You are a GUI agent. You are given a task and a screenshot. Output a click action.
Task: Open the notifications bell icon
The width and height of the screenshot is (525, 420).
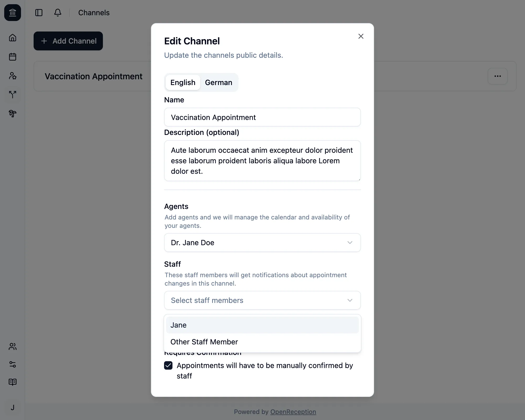(57, 13)
